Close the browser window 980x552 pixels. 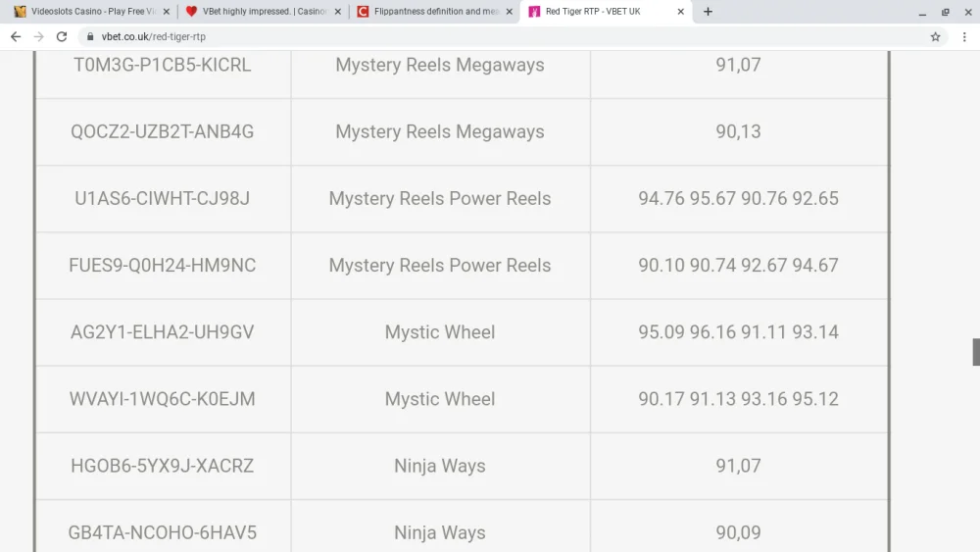point(968,12)
